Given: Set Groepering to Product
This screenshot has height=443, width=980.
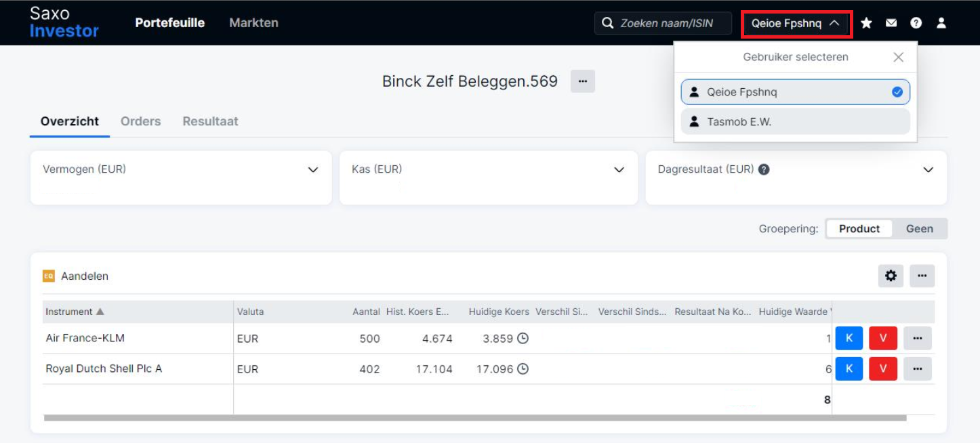Looking at the screenshot, I should click(x=859, y=228).
